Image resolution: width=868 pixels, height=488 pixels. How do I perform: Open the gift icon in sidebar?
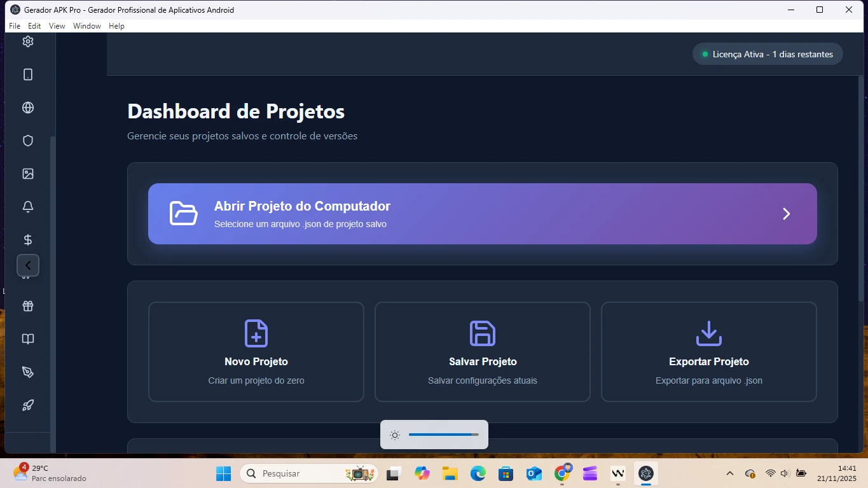point(28,306)
